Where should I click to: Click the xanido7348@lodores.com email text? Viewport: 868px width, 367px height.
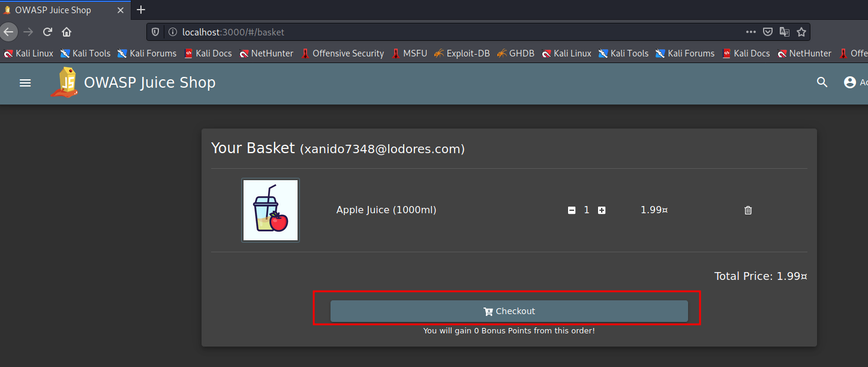382,149
